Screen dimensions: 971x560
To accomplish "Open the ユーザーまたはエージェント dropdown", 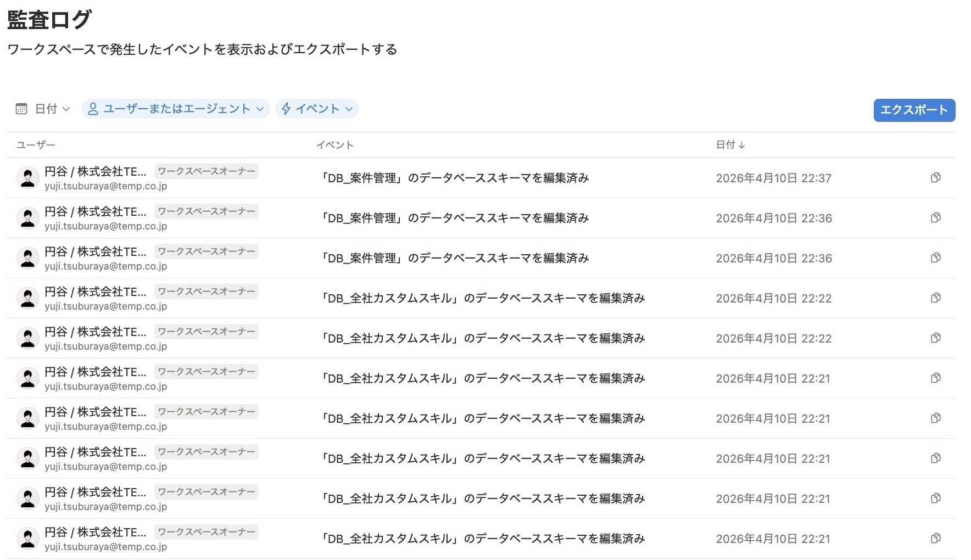I will (176, 109).
